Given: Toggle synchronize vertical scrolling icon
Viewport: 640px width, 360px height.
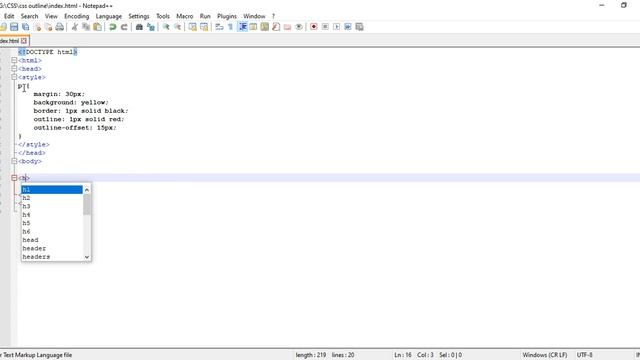Looking at the screenshot, I should click(193, 27).
